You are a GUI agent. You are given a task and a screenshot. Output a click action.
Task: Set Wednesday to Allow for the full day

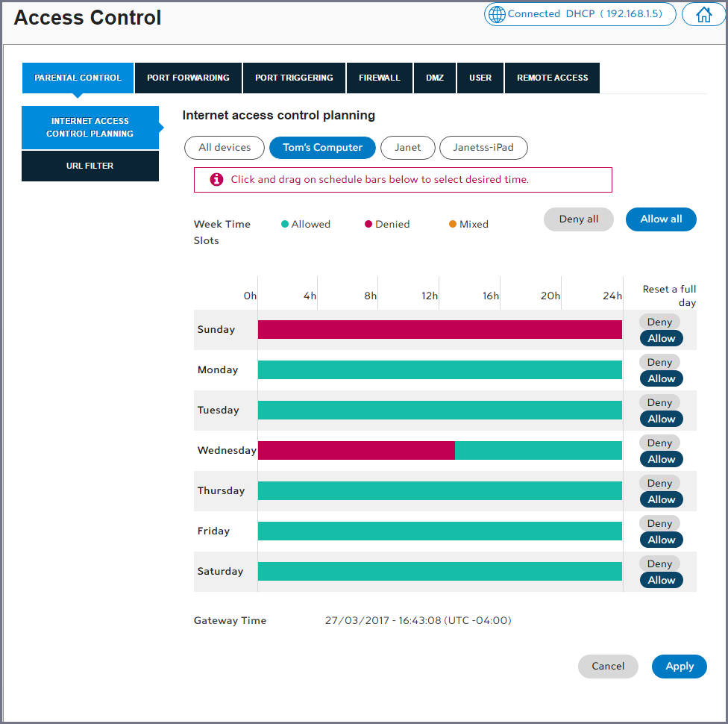point(661,459)
